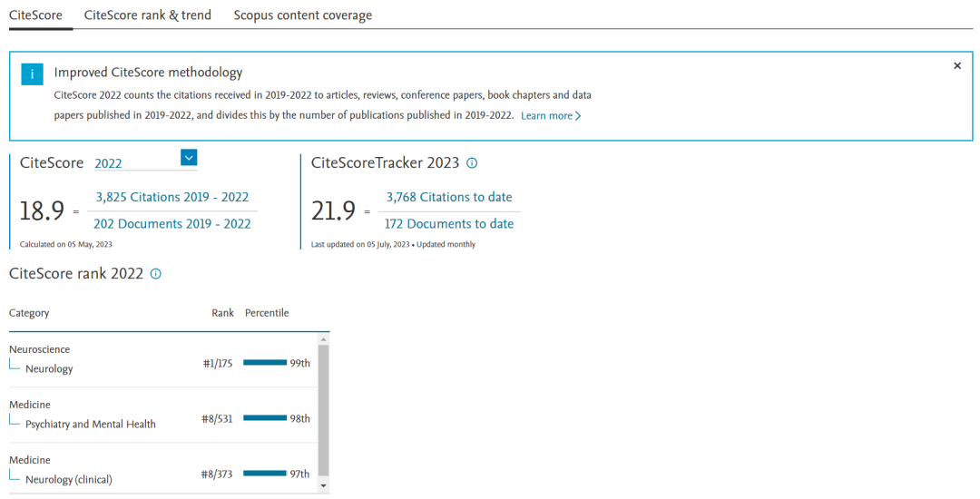
Task: Click Calculated on 05 May, 2023 note
Action: (65, 244)
